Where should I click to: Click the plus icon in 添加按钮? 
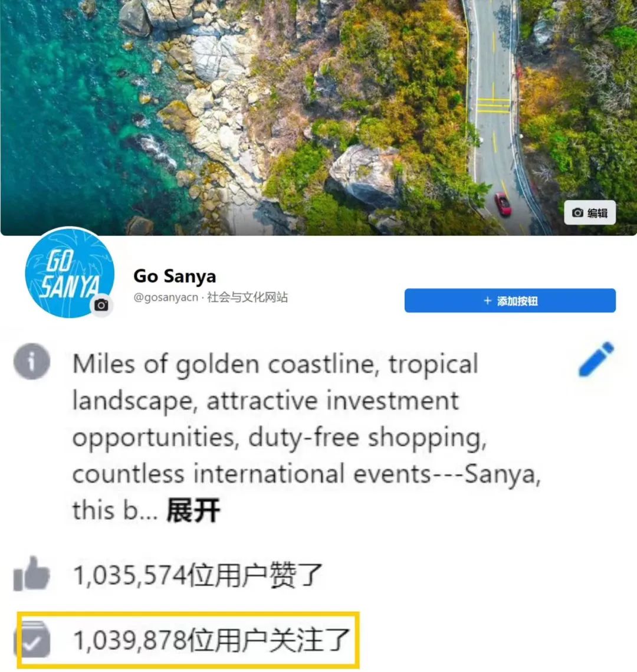pyautogui.click(x=487, y=301)
